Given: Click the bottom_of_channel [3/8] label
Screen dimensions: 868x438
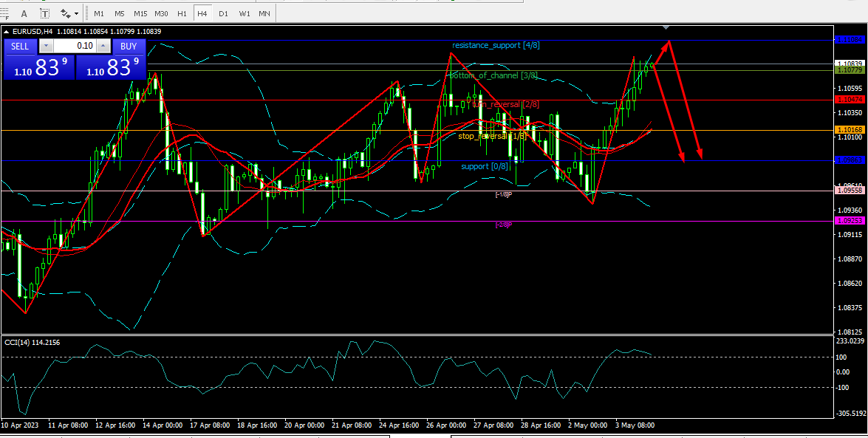Looking at the screenshot, I should click(493, 75).
